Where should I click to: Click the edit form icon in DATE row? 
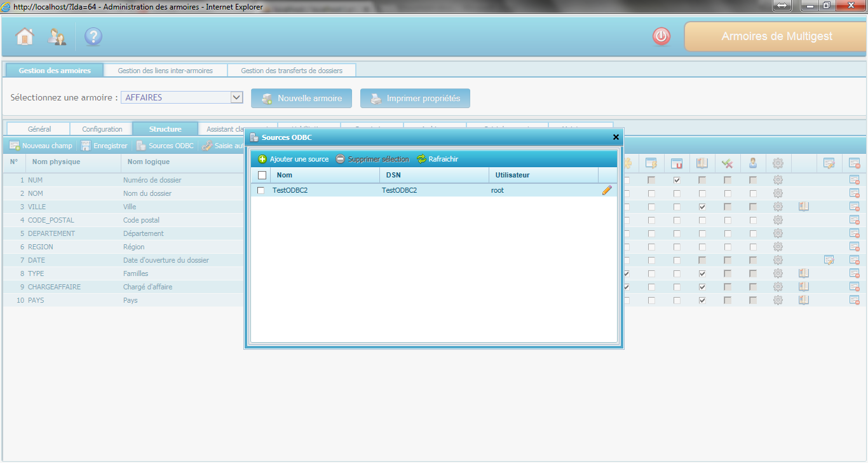tap(829, 260)
